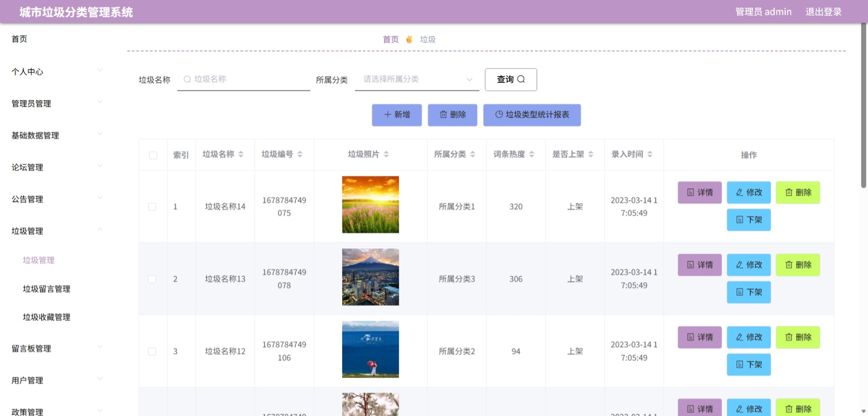Click the 退出登录 link

pyautogui.click(x=823, y=12)
